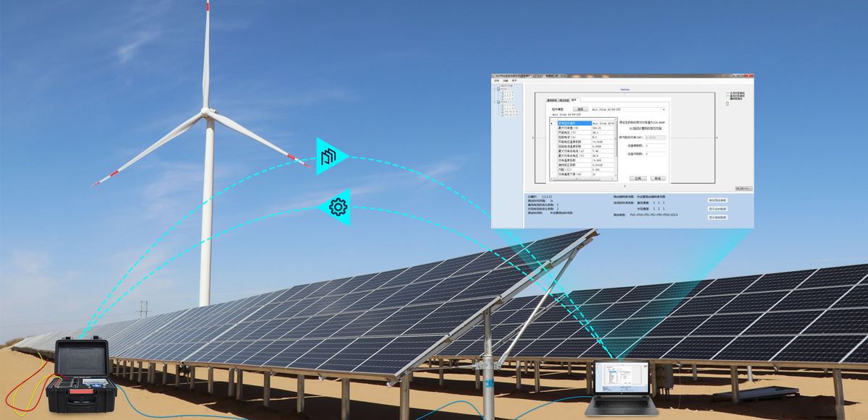The image size is (868, 420).
Task: Switch to the middle test type tab
Action: 563,100
